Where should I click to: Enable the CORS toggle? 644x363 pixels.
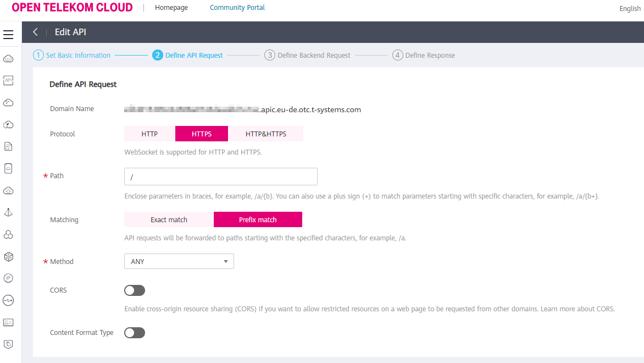click(x=135, y=290)
